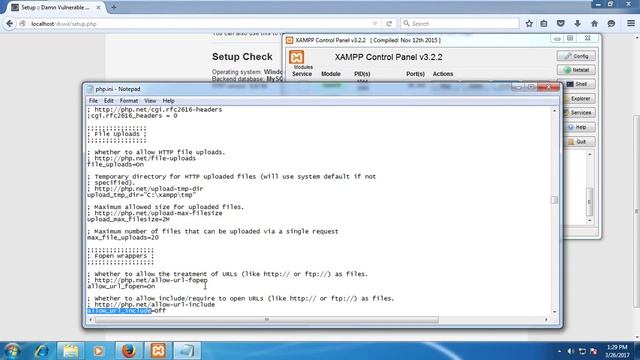Viewport: 640px width, 360px height.
Task: Click the XAMPP Port(s) column header
Action: 416,74
